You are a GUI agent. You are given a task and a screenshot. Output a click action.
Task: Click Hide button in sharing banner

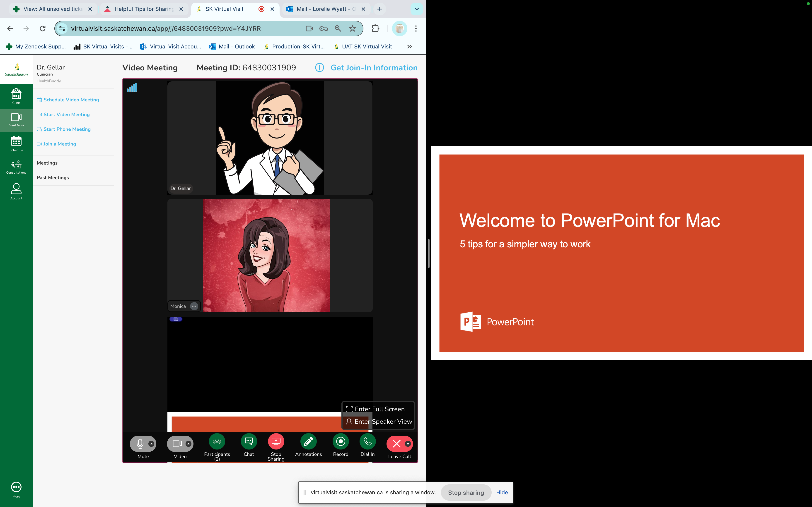point(502,492)
